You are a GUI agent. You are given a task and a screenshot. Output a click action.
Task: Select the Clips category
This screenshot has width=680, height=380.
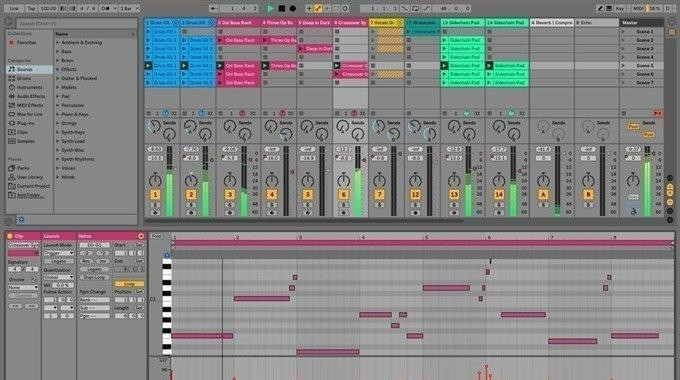coord(22,132)
